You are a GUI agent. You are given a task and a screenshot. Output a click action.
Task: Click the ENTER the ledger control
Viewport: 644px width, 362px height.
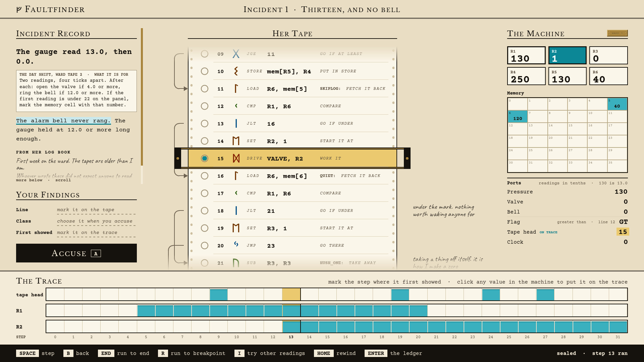tap(393, 353)
